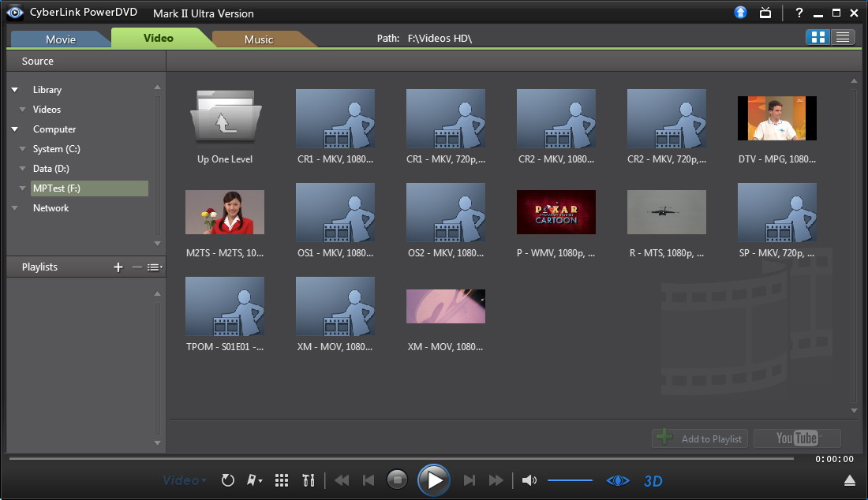Expand the MPTest (F:) drive node

click(x=23, y=188)
